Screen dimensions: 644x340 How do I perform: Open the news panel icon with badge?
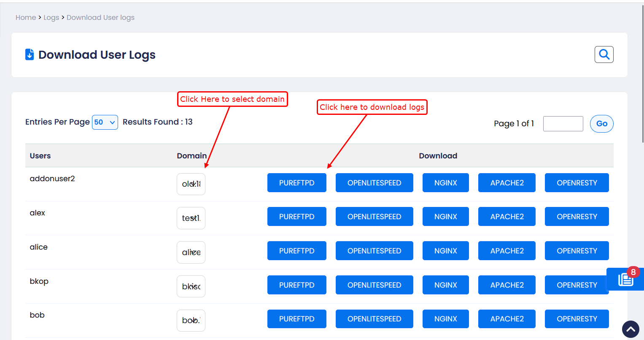point(625,280)
